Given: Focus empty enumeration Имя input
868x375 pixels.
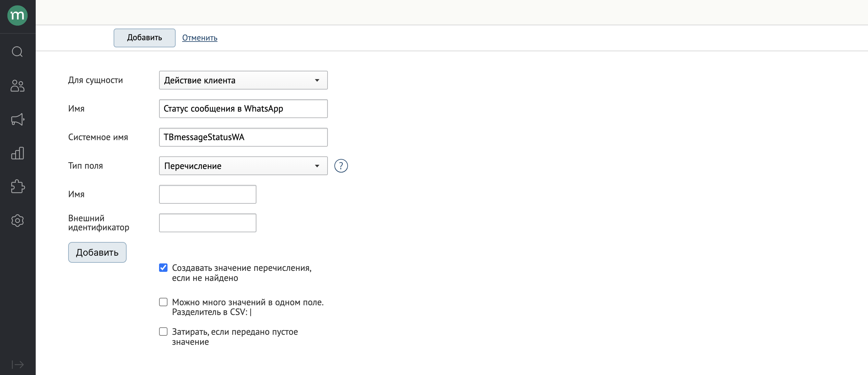Looking at the screenshot, I should click(x=207, y=194).
